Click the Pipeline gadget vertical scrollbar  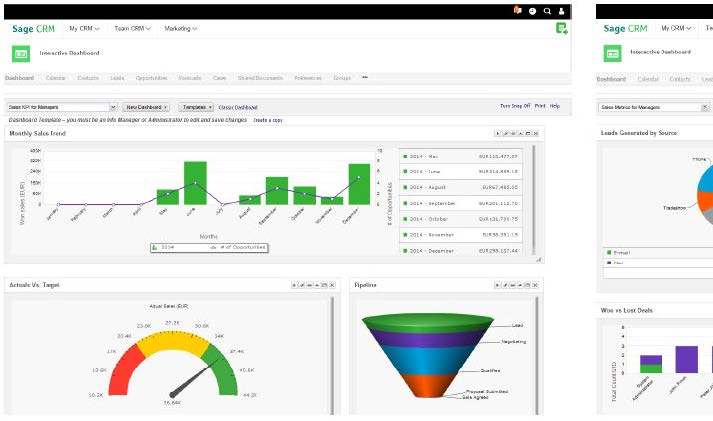coord(537,355)
